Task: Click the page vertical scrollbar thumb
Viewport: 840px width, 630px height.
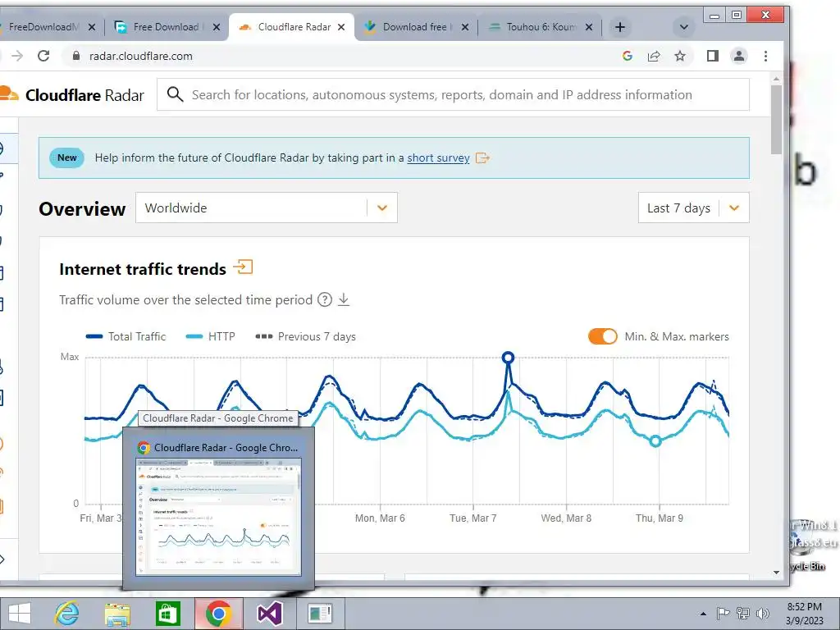Action: tap(776, 120)
